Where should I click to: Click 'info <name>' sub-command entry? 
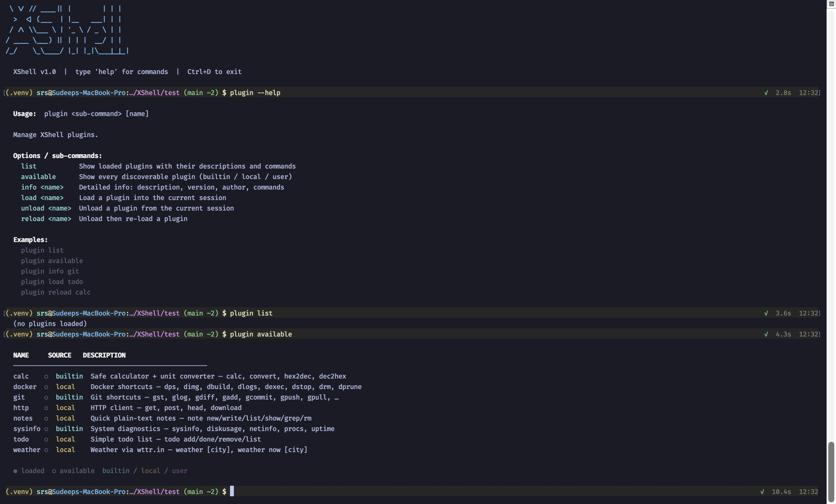tap(42, 187)
